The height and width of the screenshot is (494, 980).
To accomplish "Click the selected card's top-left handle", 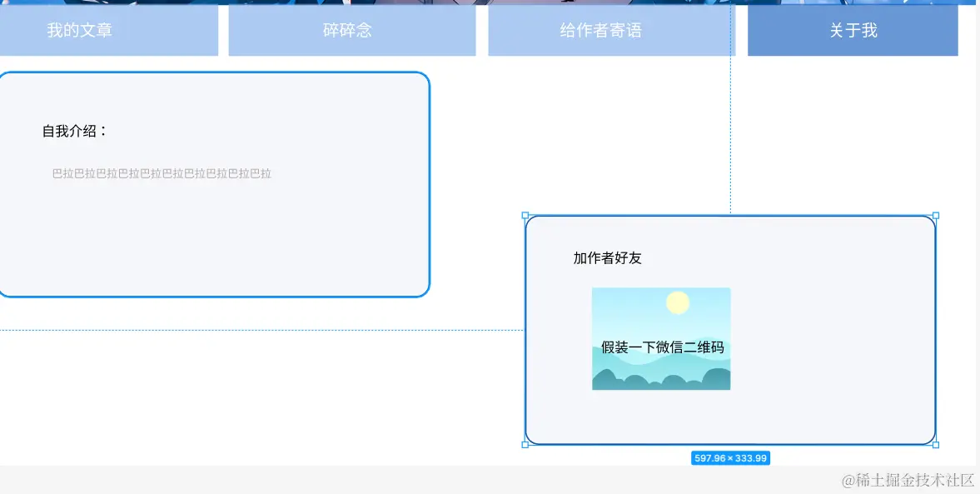I will tap(525, 215).
